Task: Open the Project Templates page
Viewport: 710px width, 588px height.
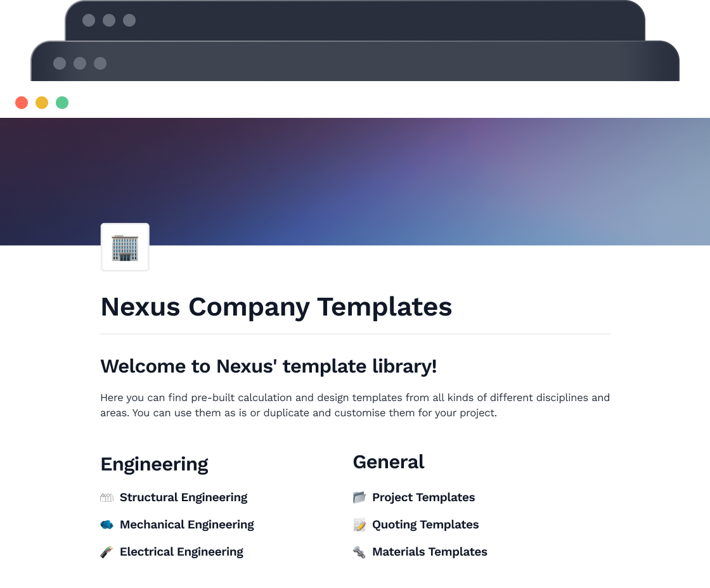Action: (423, 497)
